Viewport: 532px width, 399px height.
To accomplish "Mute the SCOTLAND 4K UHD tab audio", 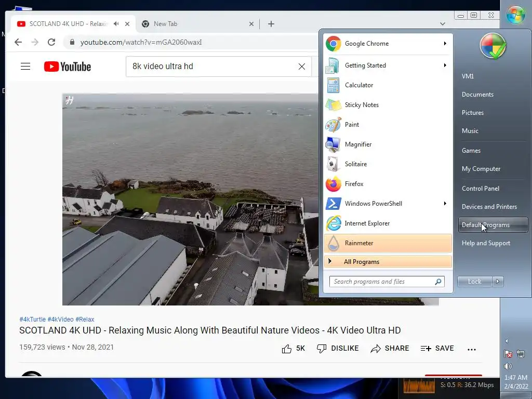I will pos(116,24).
